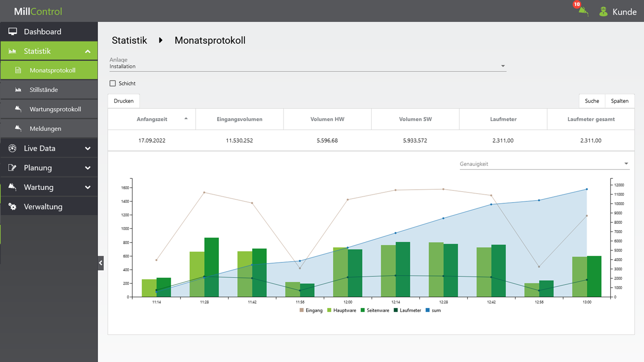The width and height of the screenshot is (644, 362).
Task: Open the Wartungsprotokoll menu item
Action: pyautogui.click(x=55, y=109)
